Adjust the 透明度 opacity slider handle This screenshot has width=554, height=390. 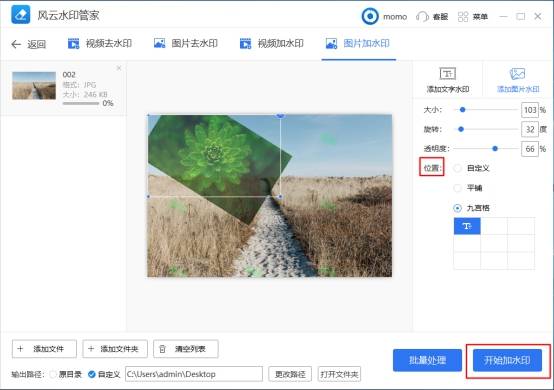coord(495,149)
